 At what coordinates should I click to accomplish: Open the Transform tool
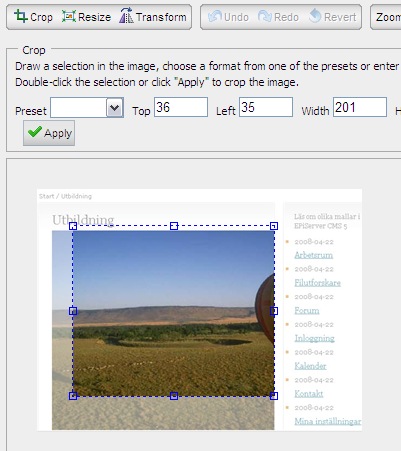153,17
